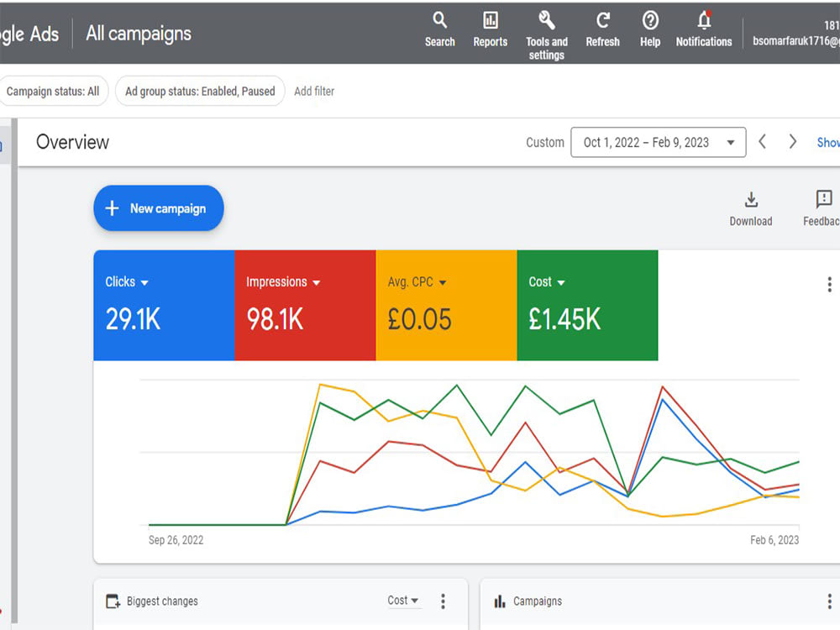Open Biggest changes Cost dropdown
This screenshot has height=630, width=840.
pyautogui.click(x=403, y=601)
